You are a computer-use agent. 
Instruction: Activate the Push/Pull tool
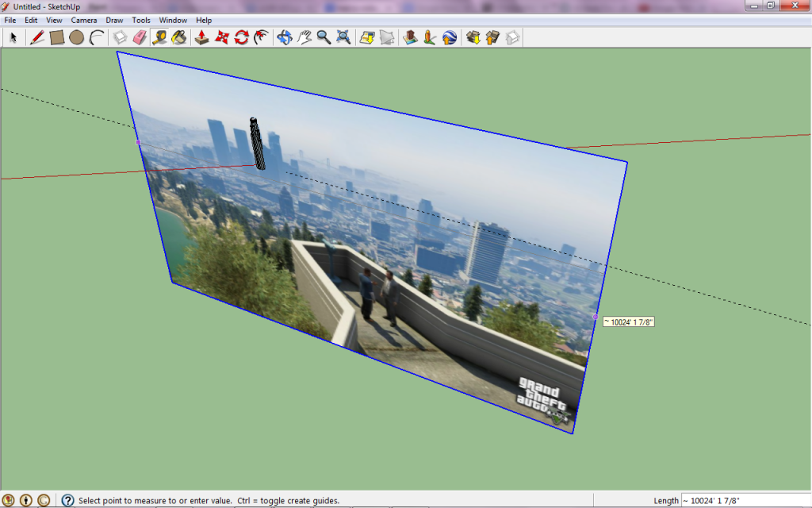[x=202, y=37]
